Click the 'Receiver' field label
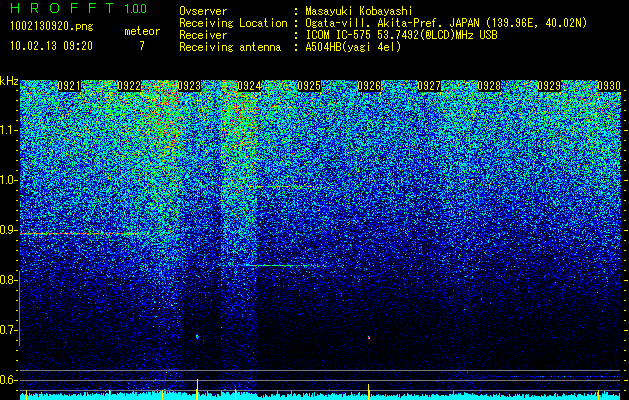This screenshot has width=629, height=400. click(203, 35)
